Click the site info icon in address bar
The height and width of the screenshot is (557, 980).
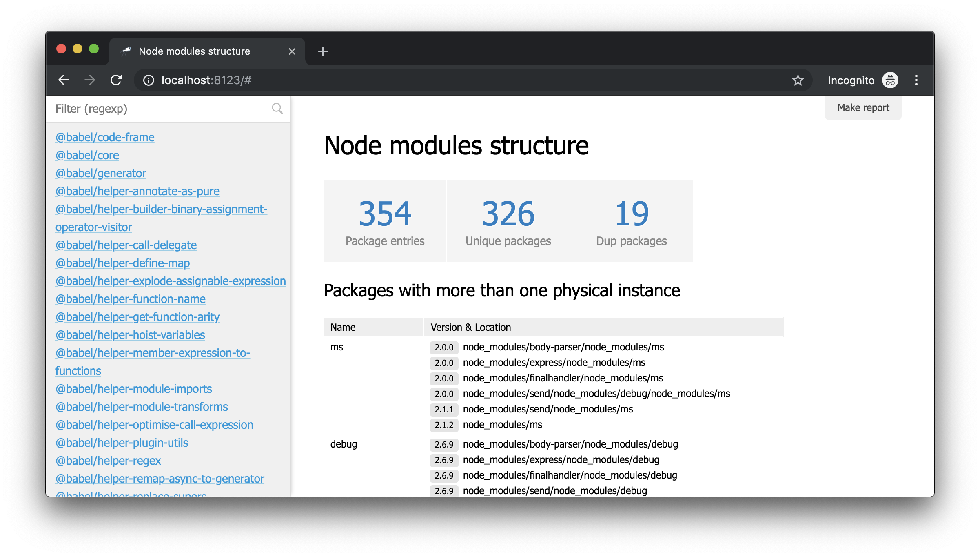149,80
